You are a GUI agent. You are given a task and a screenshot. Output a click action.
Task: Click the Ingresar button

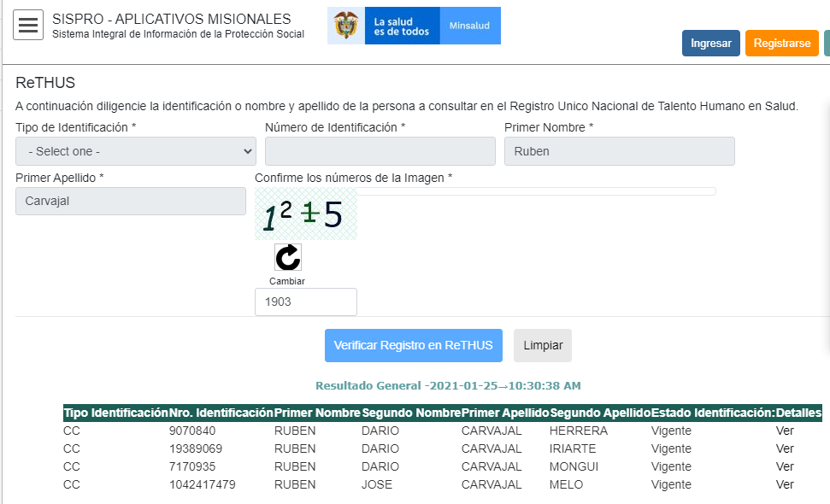point(711,44)
